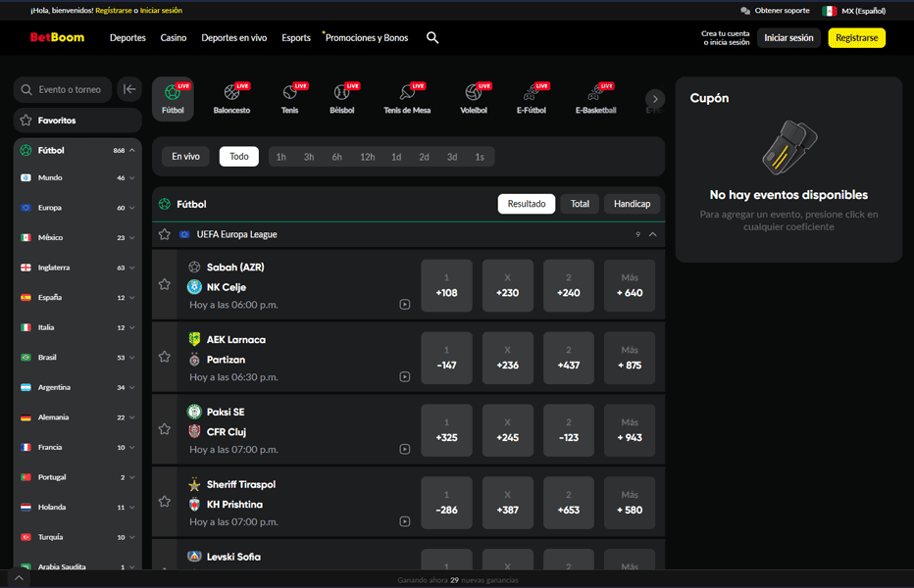Open the Esports menu
The image size is (914, 588).
point(296,38)
